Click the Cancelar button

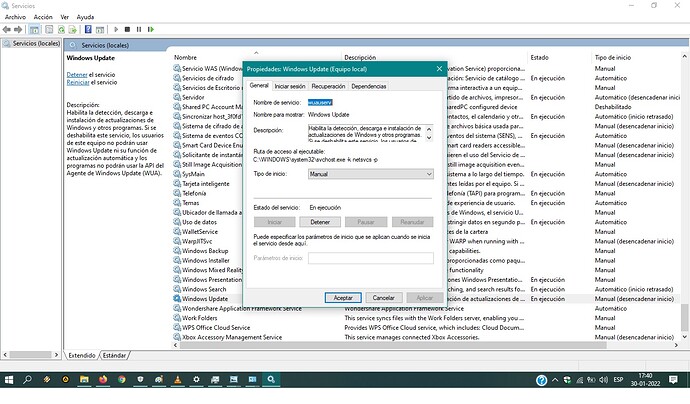383,298
